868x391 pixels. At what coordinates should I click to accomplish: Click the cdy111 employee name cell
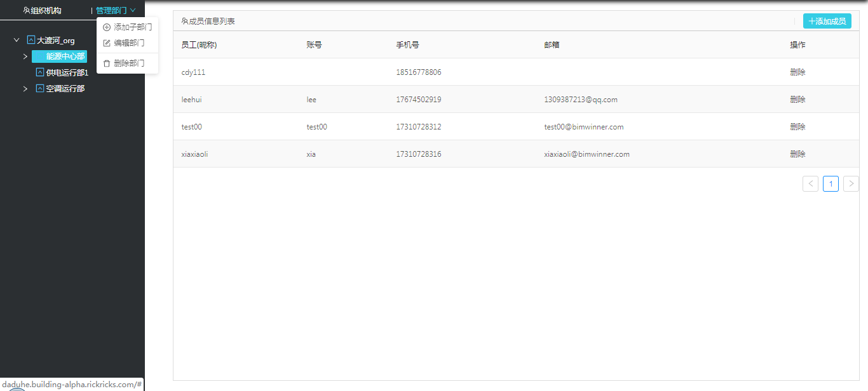(193, 72)
